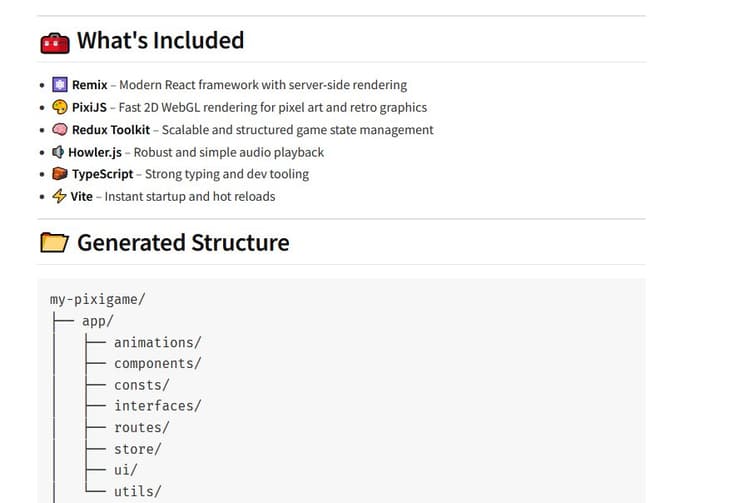Click the purple Remix atom icon

[60, 85]
